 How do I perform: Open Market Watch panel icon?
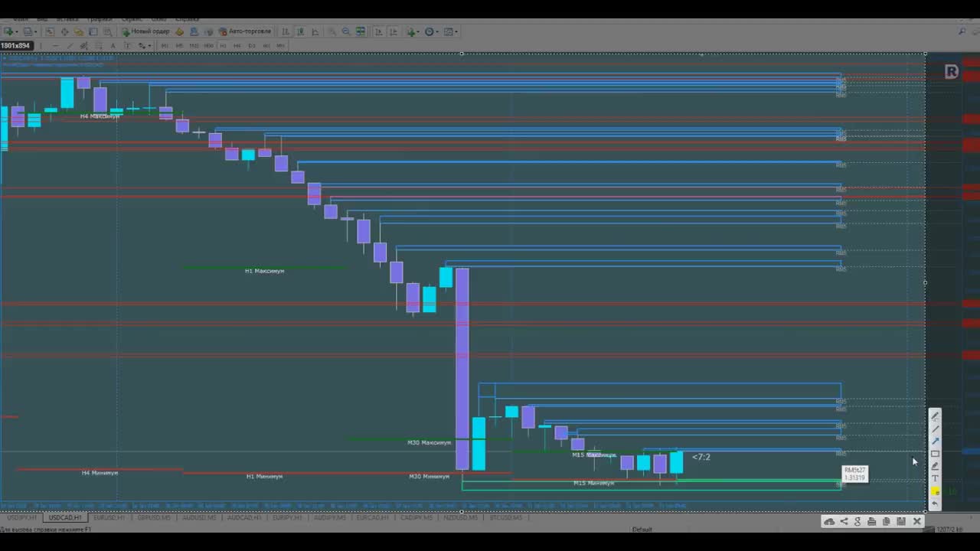[x=50, y=31]
